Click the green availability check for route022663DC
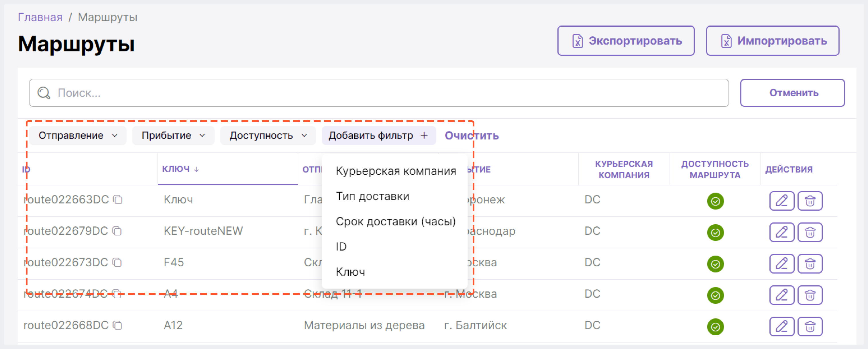Screen dimensions: 868x349 click(715, 201)
